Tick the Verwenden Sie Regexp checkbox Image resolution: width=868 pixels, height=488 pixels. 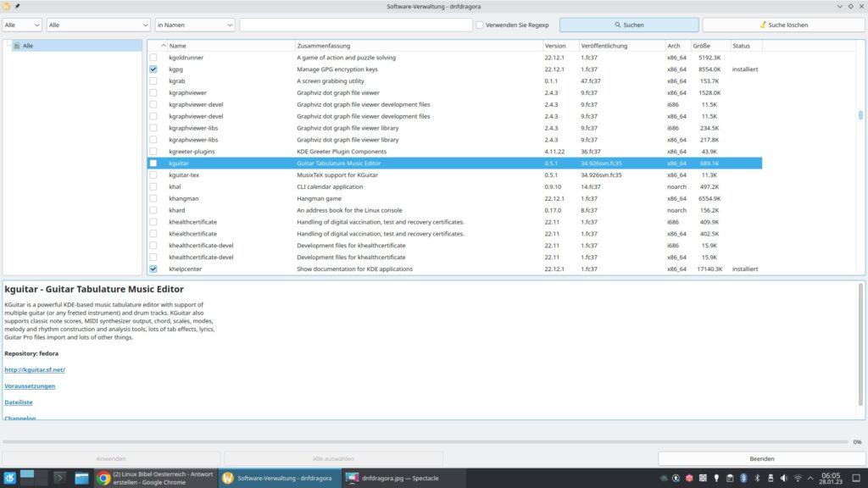[x=480, y=25]
